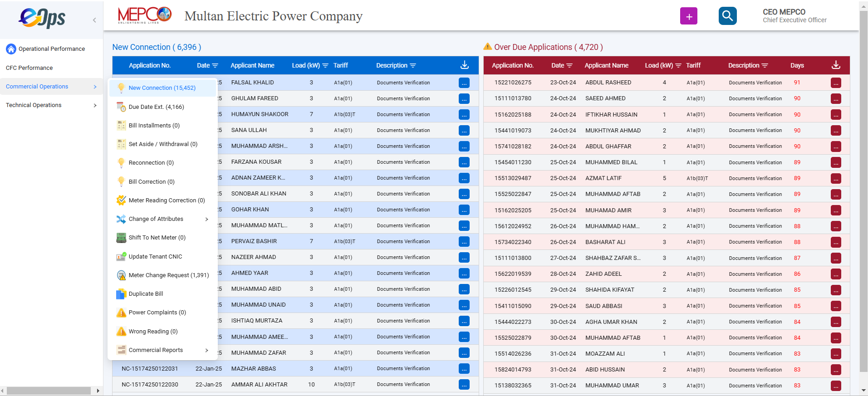The height and width of the screenshot is (396, 868).
Task: Click application number NC-15174250122031
Action: [150, 369]
